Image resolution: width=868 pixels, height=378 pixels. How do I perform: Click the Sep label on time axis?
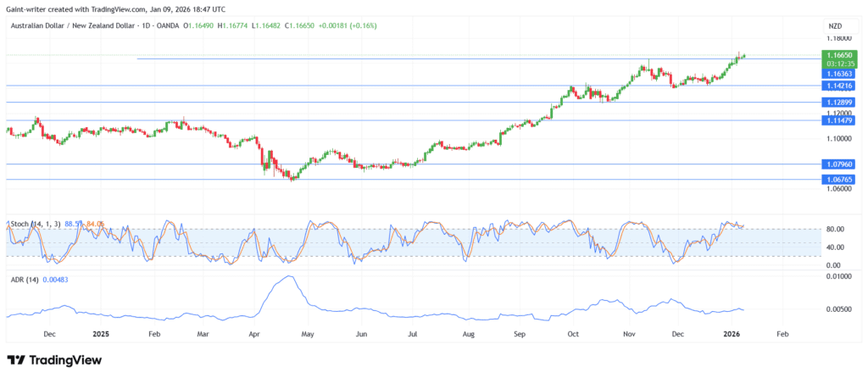pos(520,334)
